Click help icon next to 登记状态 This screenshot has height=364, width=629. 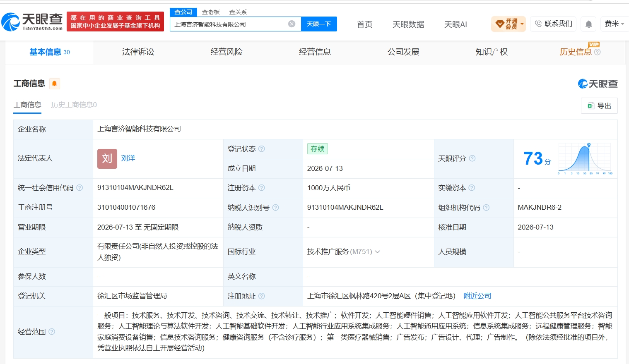261,149
